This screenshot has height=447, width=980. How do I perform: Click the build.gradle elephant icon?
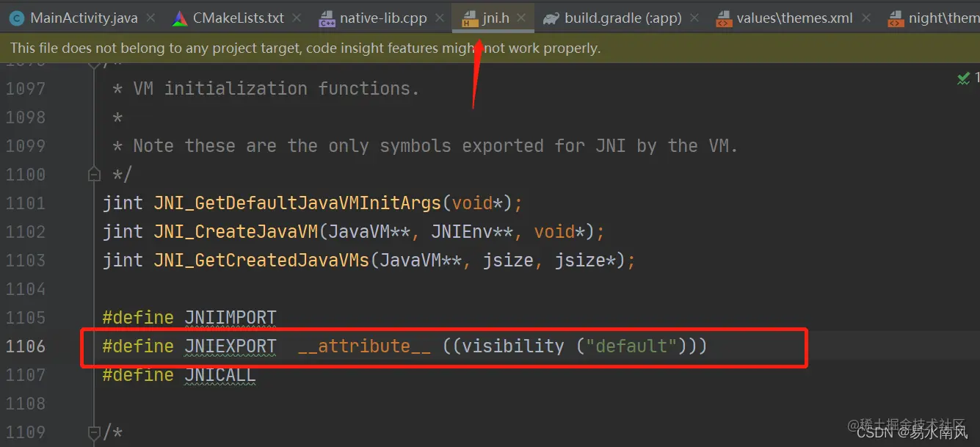[x=551, y=18]
